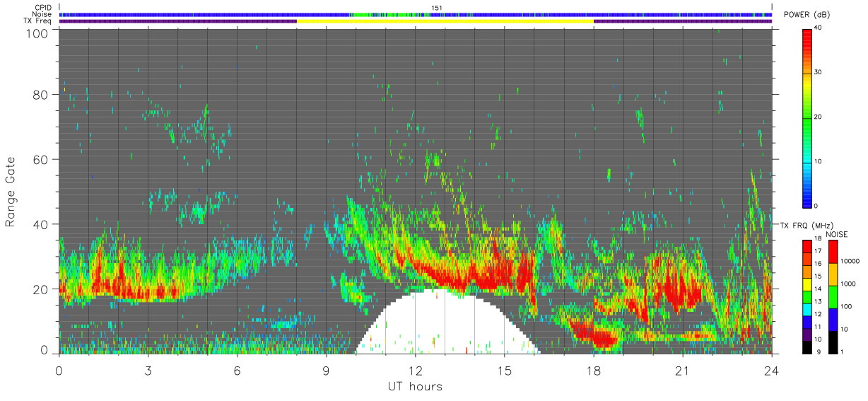The image size is (868, 401).
Task: Click the '30' label on the POWER colorbar
Action: pos(819,73)
